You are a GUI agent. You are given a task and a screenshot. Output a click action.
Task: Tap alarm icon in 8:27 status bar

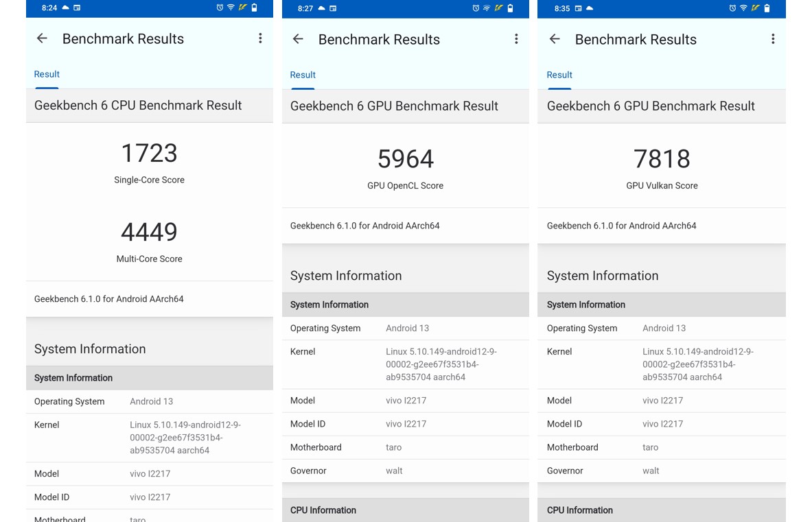pos(476,8)
